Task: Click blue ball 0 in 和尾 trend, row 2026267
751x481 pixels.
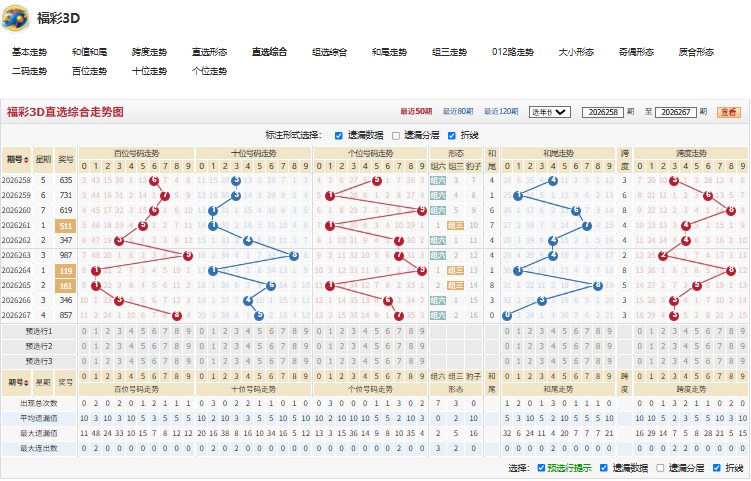Action: (507, 315)
